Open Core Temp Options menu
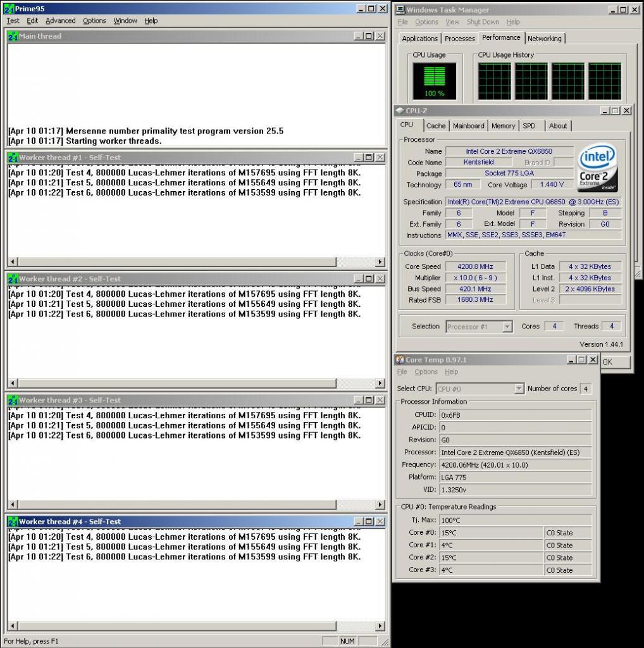Viewport: 644px width, 648px height. pos(426,371)
